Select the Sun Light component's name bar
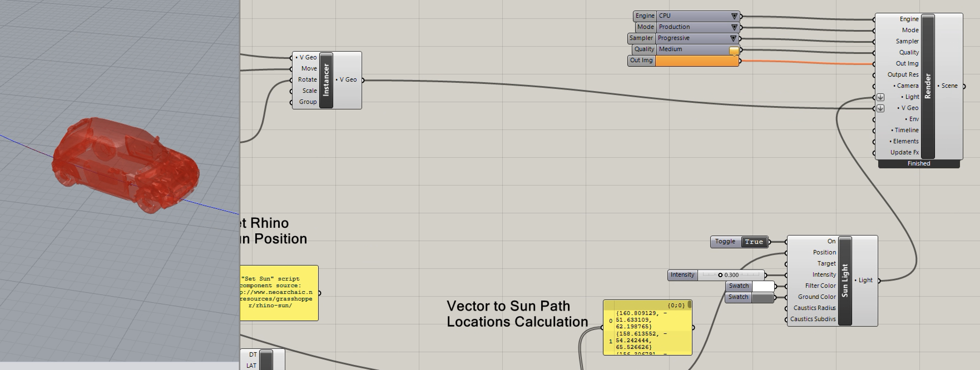Screen dimensions: 980x370 [x=845, y=281]
